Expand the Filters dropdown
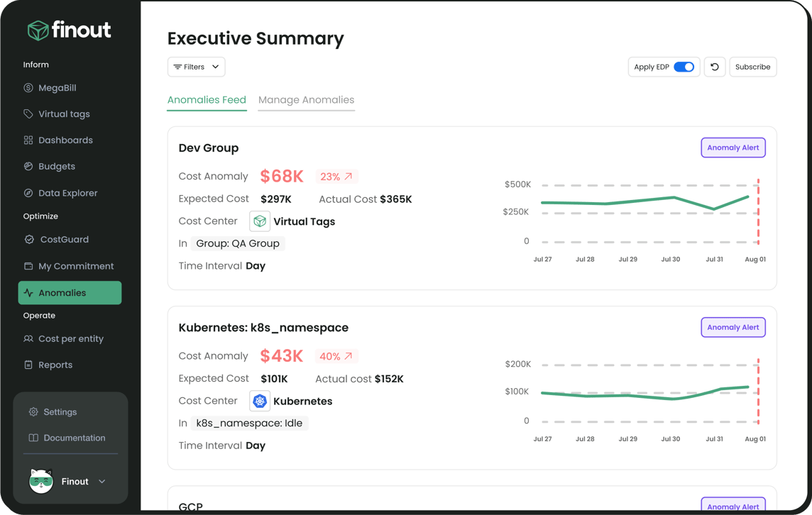 [x=197, y=67]
